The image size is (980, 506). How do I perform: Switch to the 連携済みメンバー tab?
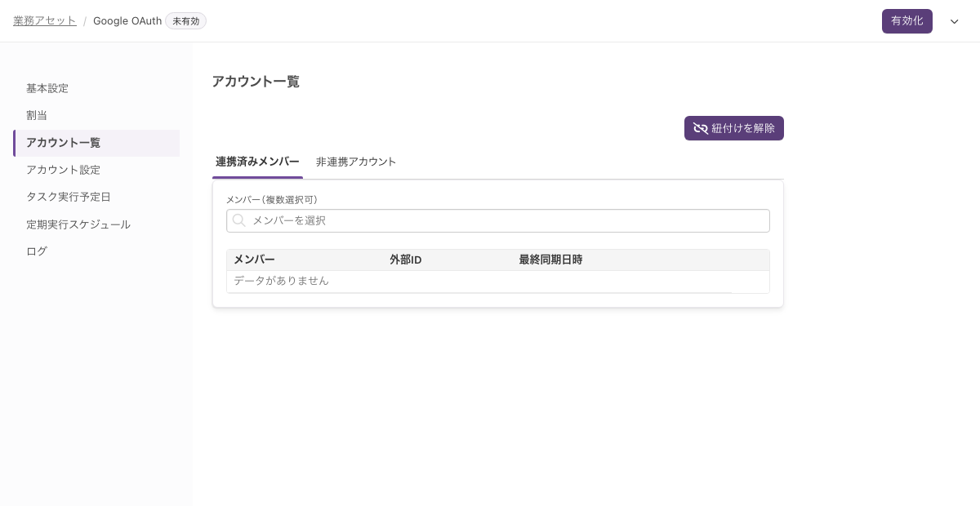tap(257, 162)
